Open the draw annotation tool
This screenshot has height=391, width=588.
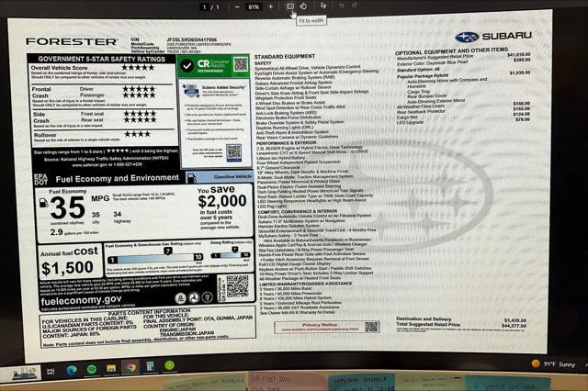(x=323, y=6)
